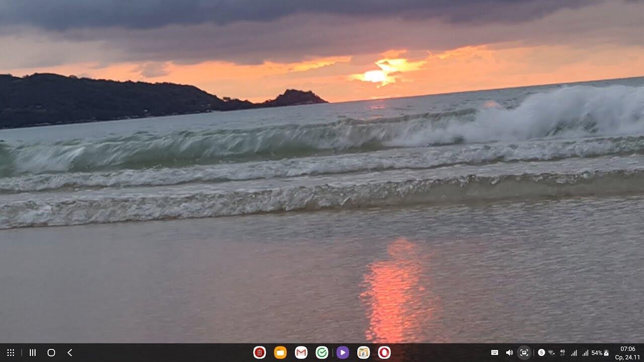Click the screen capture tray icon
This screenshot has height=362, width=644.
(x=524, y=352)
